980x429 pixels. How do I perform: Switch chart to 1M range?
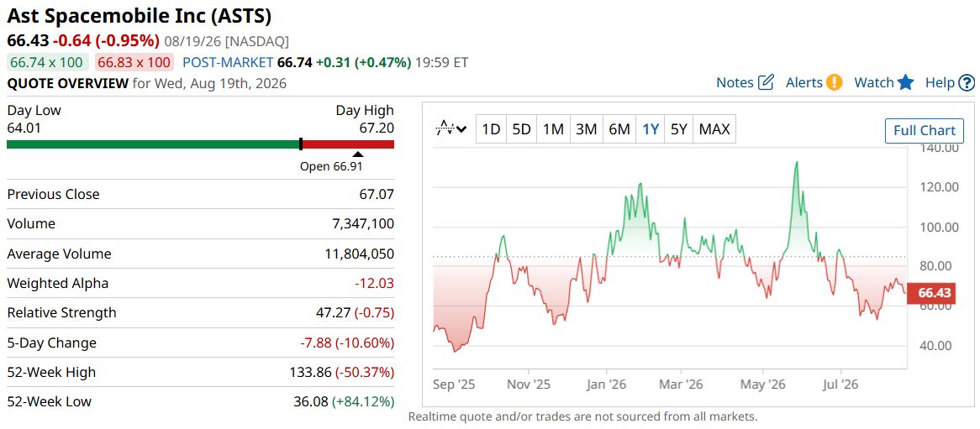pyautogui.click(x=553, y=129)
